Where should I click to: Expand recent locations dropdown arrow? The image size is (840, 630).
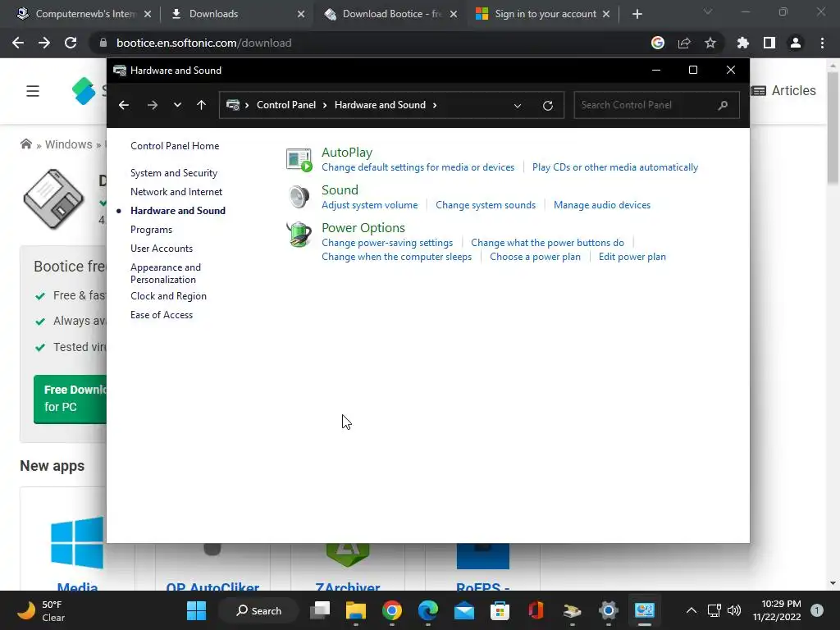click(x=177, y=105)
